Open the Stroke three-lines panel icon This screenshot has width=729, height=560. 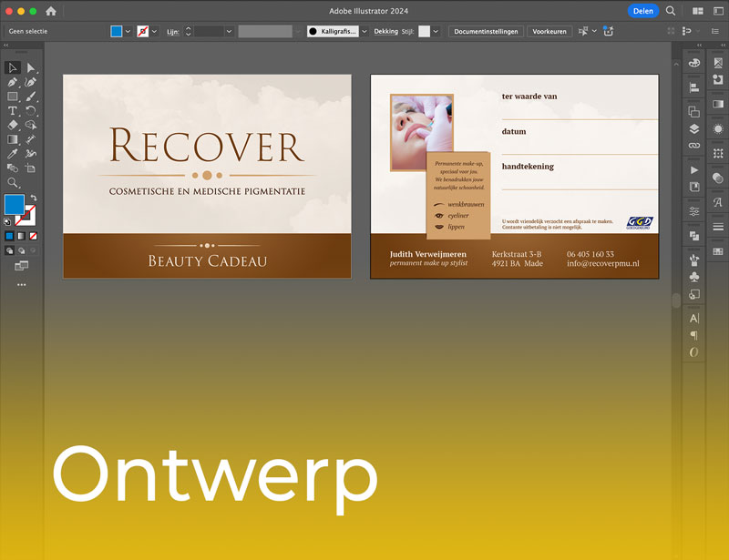(718, 227)
